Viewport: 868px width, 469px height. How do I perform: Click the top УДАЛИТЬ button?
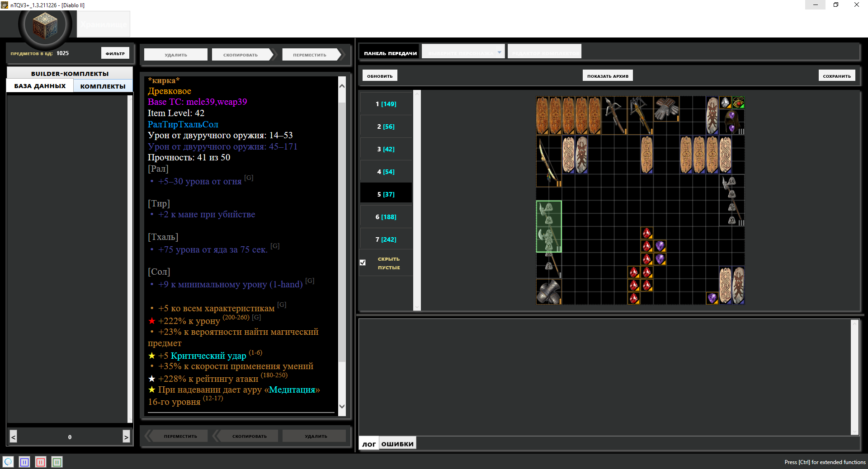[176, 55]
